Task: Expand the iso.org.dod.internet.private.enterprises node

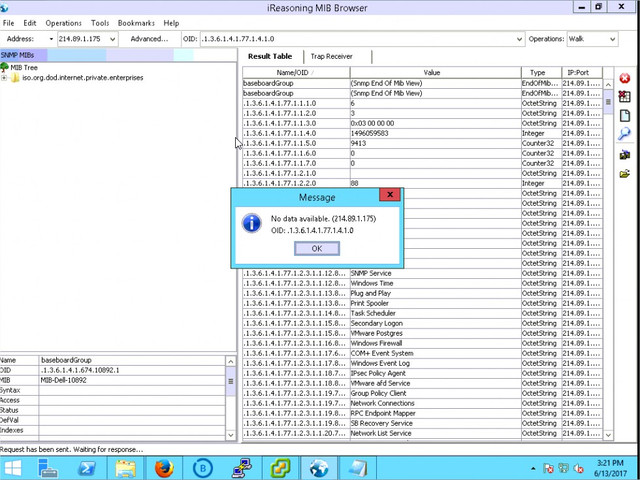Action: tap(4, 78)
